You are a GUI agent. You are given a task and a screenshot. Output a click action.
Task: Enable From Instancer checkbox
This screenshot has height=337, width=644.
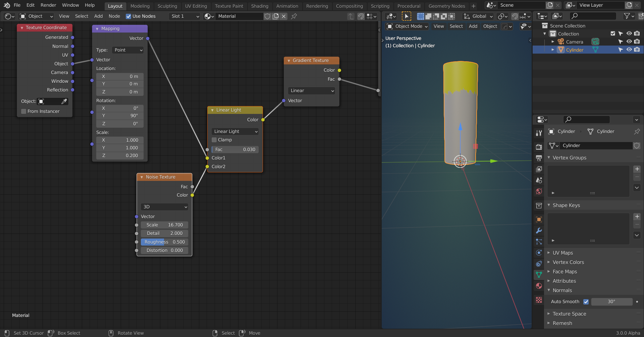click(x=23, y=112)
